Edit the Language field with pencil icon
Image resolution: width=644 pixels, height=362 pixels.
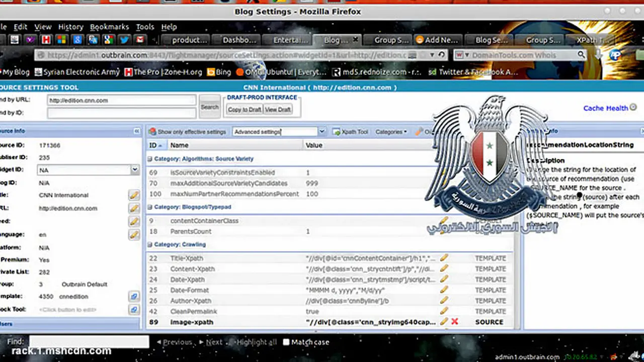coord(134,234)
